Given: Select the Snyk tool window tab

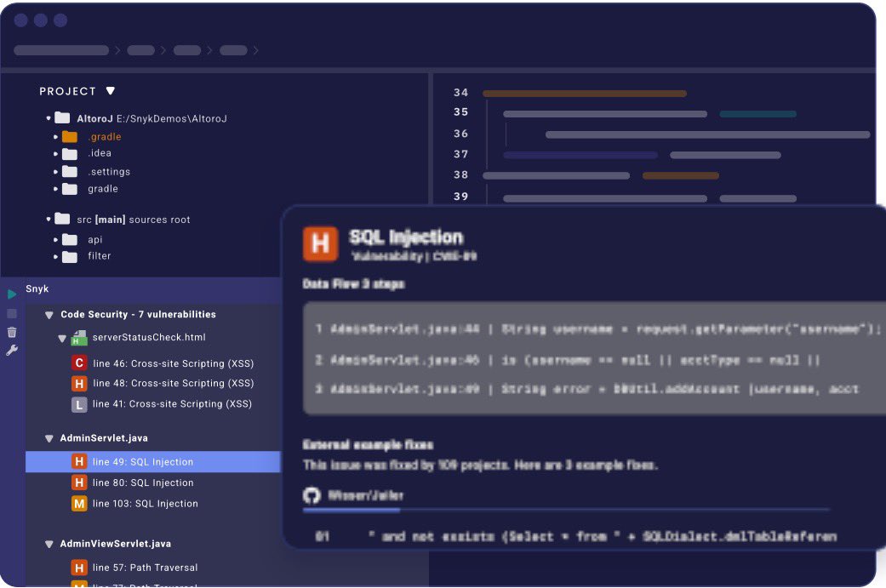Looking at the screenshot, I should point(37,289).
